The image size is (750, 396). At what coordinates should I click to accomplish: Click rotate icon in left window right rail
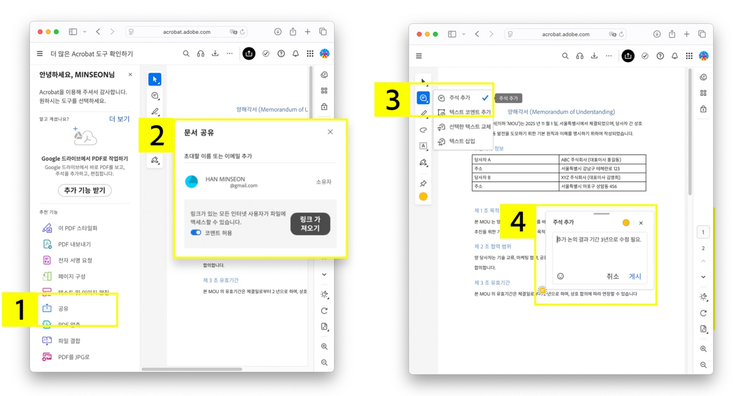click(324, 310)
